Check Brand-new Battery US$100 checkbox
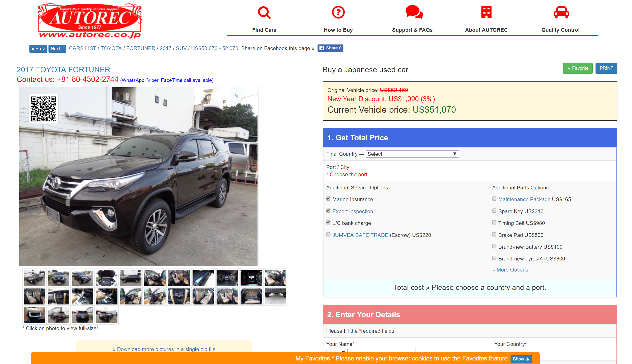Image resolution: width=632 pixels, height=364 pixels. click(x=494, y=246)
